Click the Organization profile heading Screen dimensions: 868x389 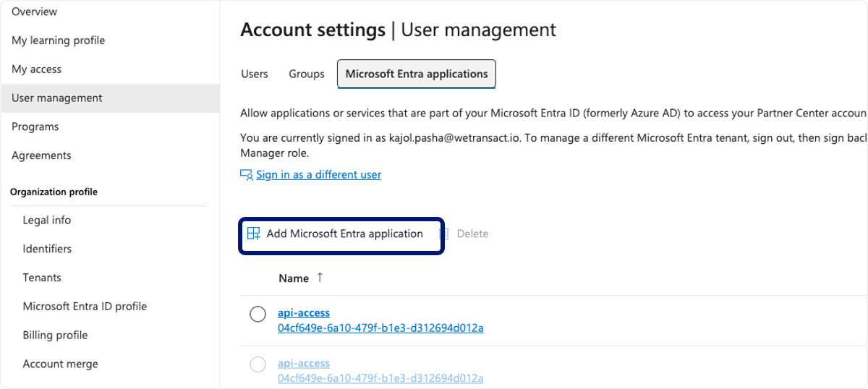pyautogui.click(x=54, y=192)
